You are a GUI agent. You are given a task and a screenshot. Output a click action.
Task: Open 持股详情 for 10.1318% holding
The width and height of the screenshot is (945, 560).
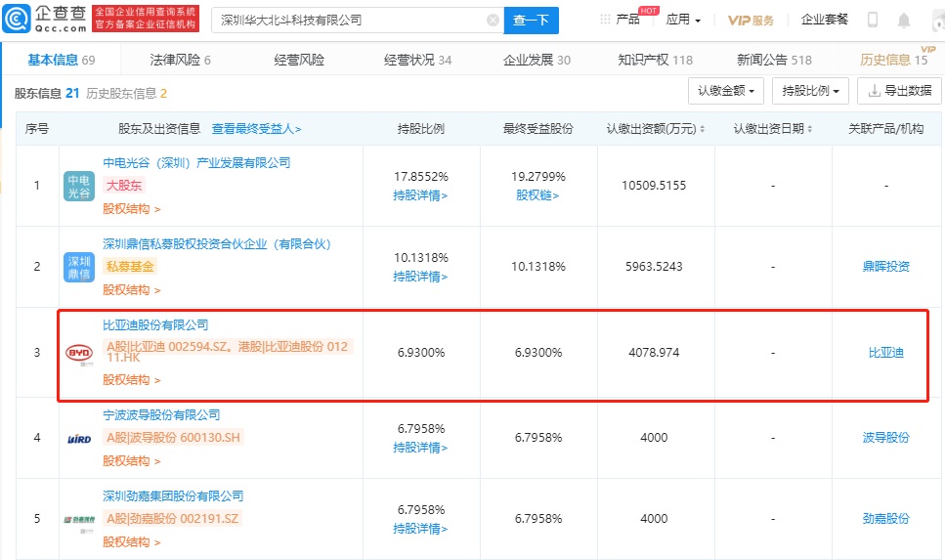click(420, 277)
